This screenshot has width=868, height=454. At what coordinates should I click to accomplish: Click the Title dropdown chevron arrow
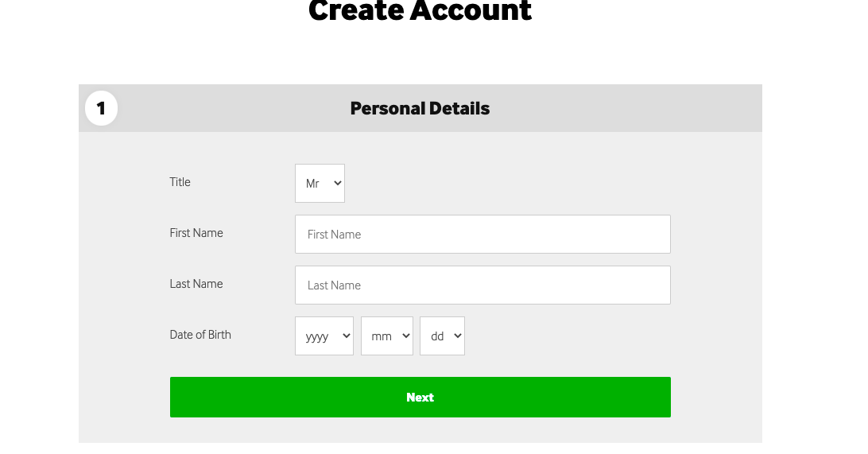click(338, 183)
